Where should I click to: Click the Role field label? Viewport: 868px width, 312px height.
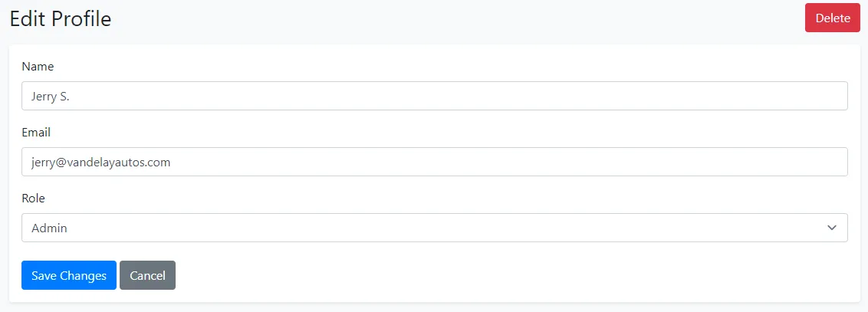coord(34,199)
